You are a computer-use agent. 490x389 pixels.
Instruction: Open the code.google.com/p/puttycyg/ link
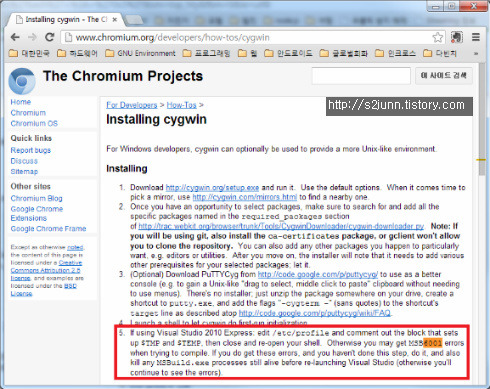click(x=318, y=274)
